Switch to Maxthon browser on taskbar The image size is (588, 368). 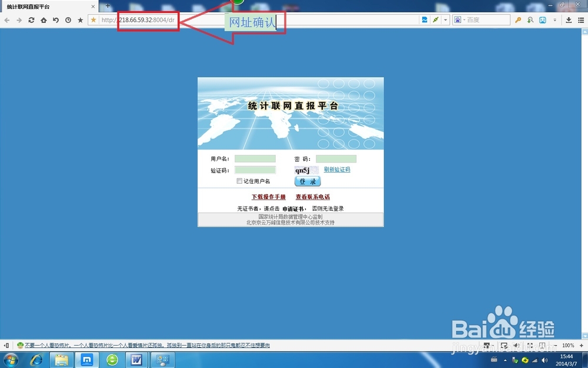[86, 360]
